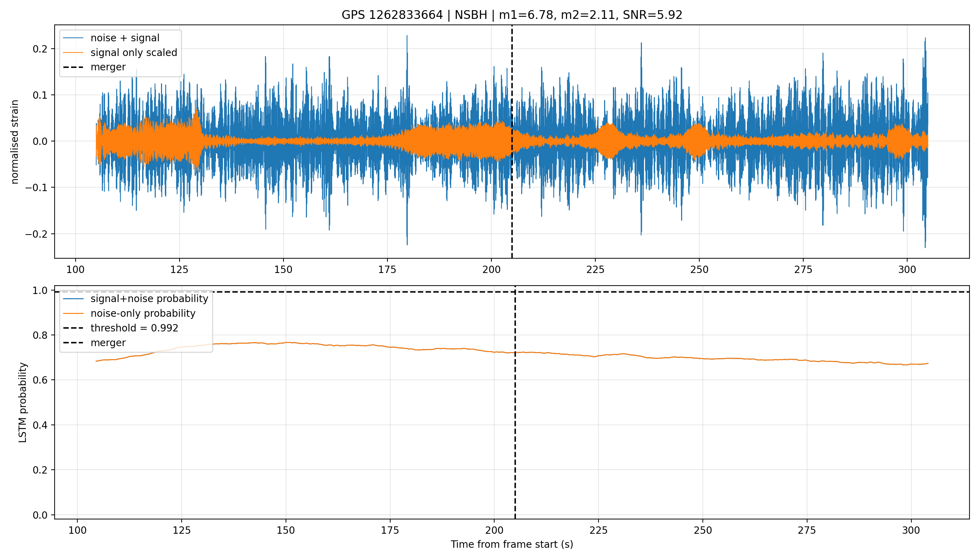Click the 'normalised strain' y-axis label
The width and height of the screenshot is (980, 560).
click(15, 142)
